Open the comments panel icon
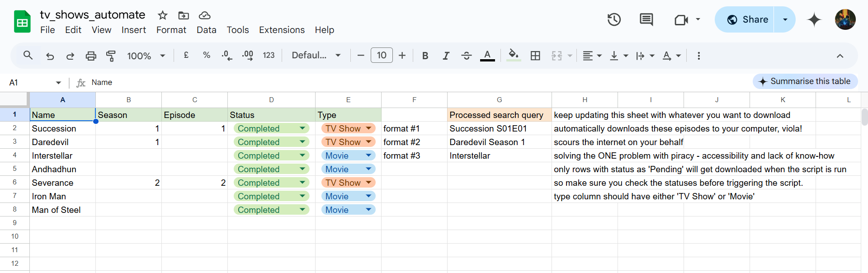 click(646, 19)
